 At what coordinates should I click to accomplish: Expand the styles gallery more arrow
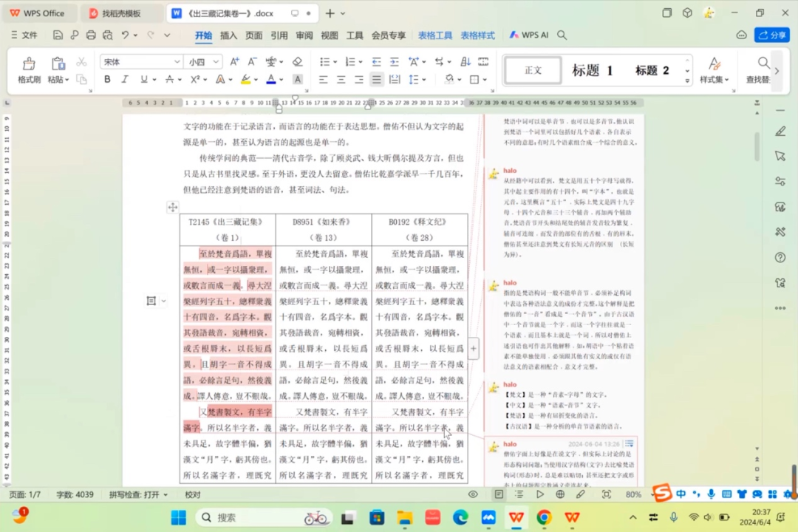(687, 81)
